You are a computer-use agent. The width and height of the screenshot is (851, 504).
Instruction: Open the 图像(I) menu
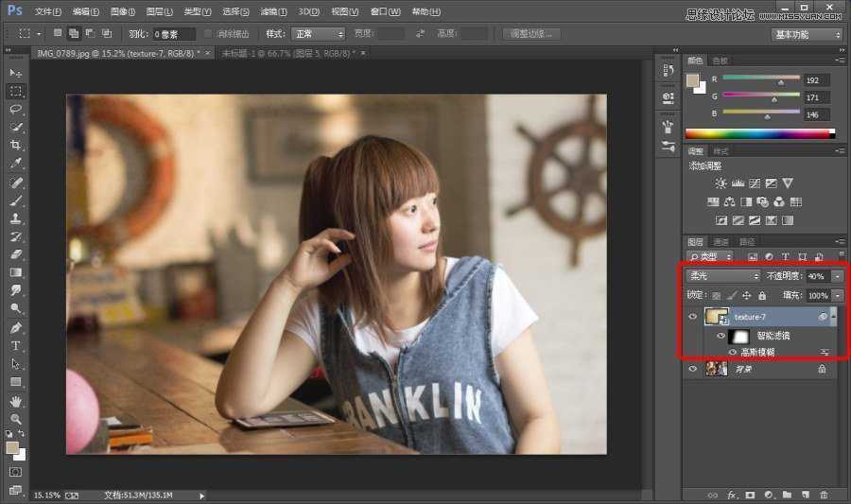click(x=123, y=11)
